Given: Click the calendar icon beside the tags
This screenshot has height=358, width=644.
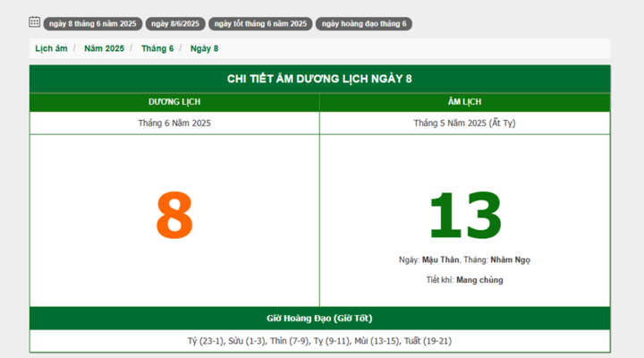Looking at the screenshot, I should point(35,22).
